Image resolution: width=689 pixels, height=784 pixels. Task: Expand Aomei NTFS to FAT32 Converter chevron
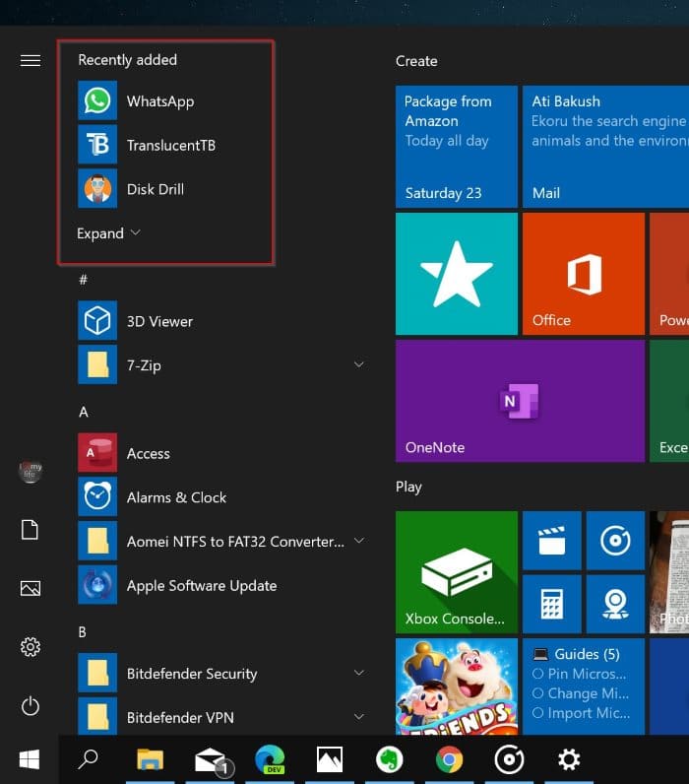click(358, 541)
